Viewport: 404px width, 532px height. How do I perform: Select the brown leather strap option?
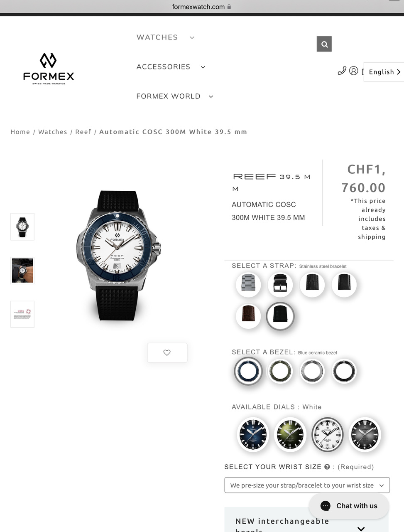coord(248,316)
